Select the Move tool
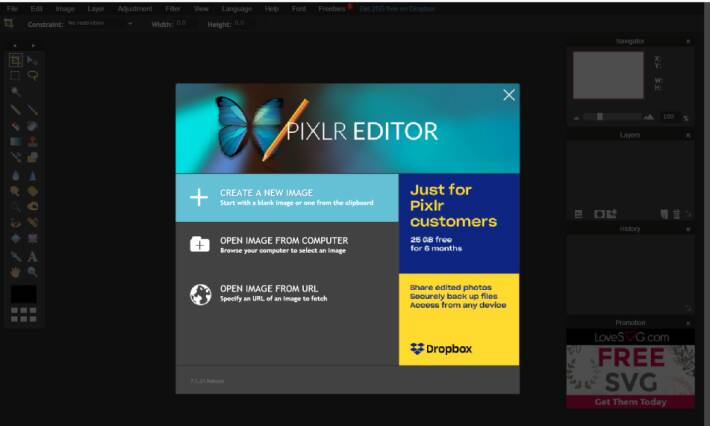 32,60
